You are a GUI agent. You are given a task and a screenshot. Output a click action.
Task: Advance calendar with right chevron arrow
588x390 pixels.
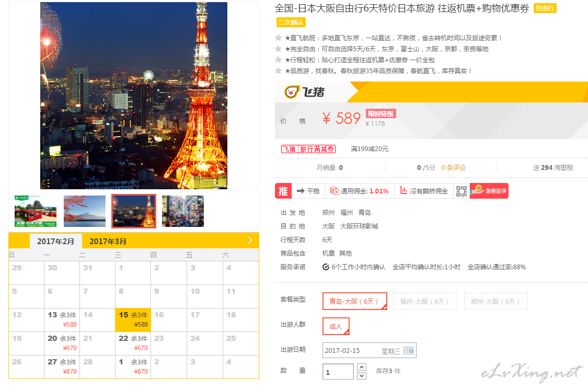[250, 240]
